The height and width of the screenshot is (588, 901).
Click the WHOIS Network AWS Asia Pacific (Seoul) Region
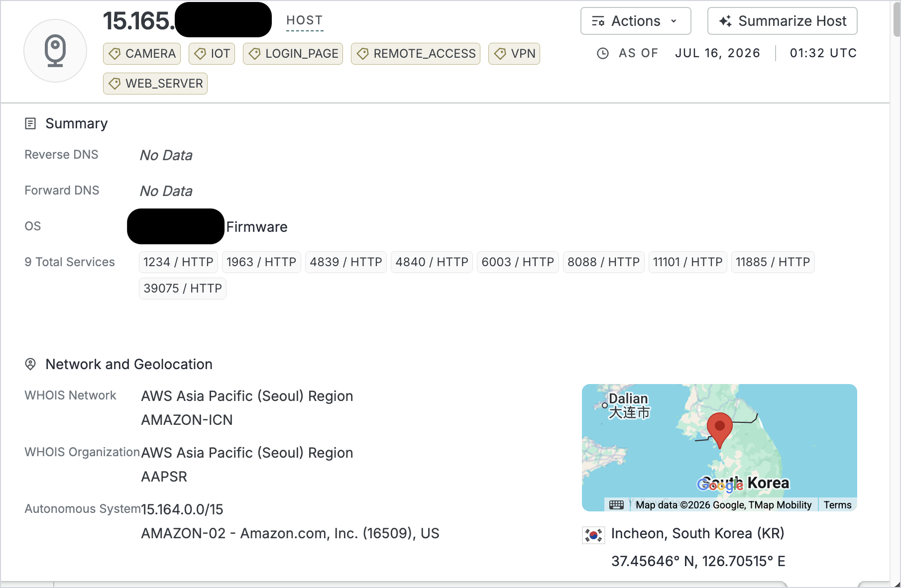(x=247, y=396)
